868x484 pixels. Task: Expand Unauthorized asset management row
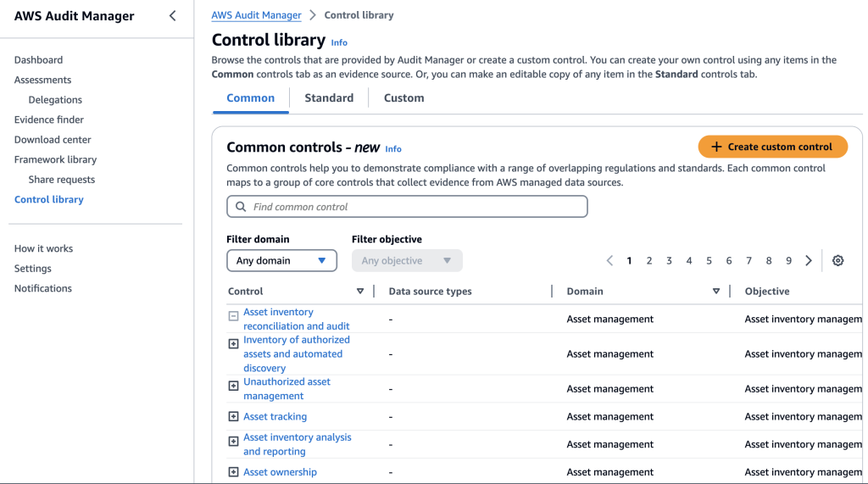233,386
